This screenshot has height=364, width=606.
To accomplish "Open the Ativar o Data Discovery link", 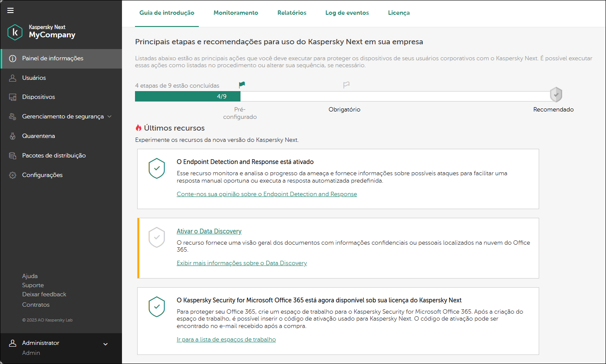I will coord(209,231).
